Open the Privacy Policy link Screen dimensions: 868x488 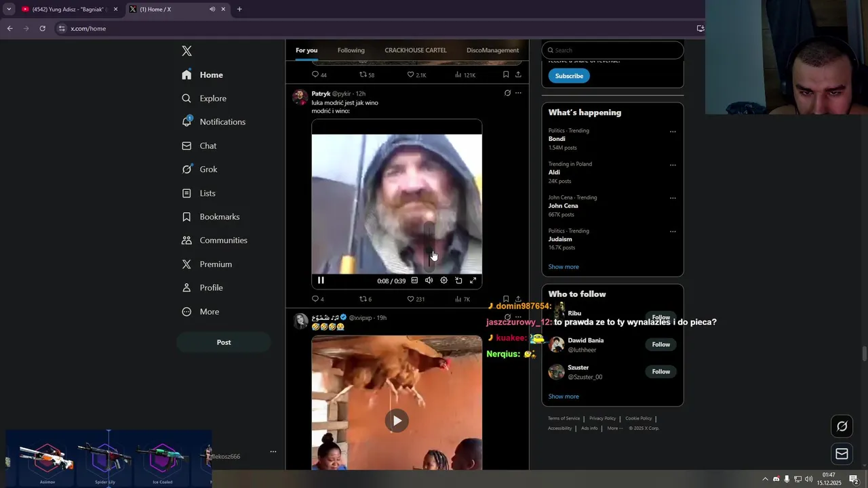pos(603,418)
